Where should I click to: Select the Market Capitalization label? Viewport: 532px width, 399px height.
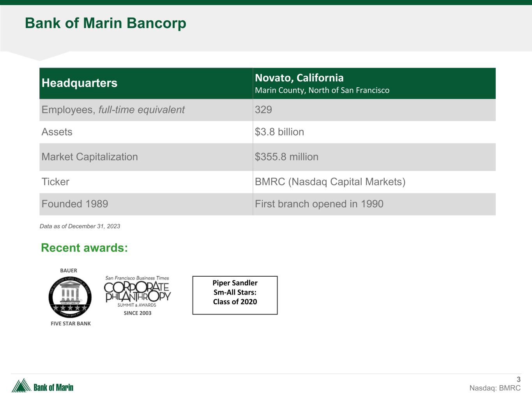pos(90,157)
